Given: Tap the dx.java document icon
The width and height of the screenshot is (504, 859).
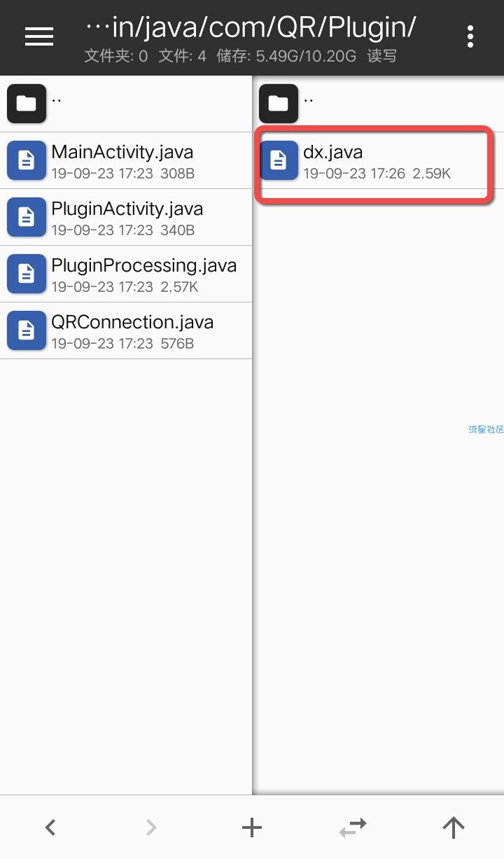Looking at the screenshot, I should (x=279, y=160).
